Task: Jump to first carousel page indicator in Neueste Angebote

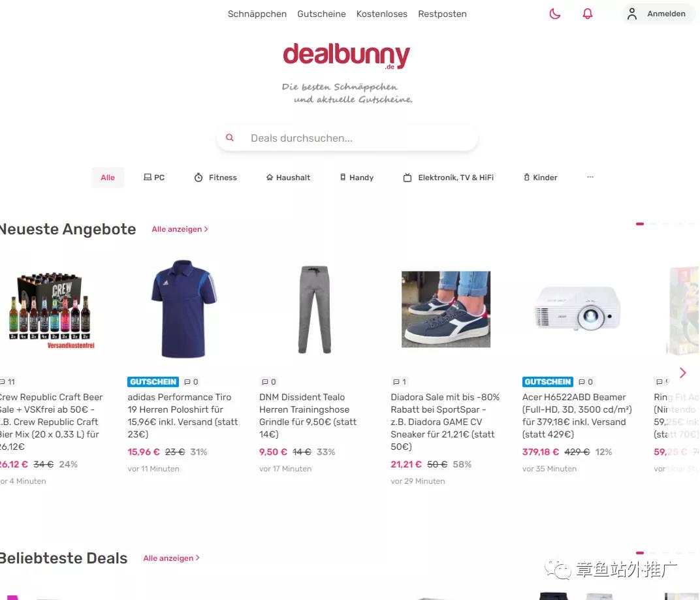Action: tap(640, 224)
